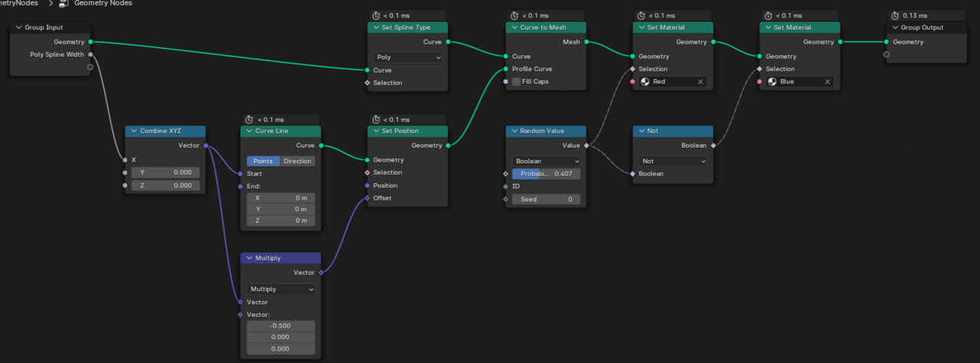Collapse the Random Value node
This screenshot has height=363, width=980.
click(514, 131)
